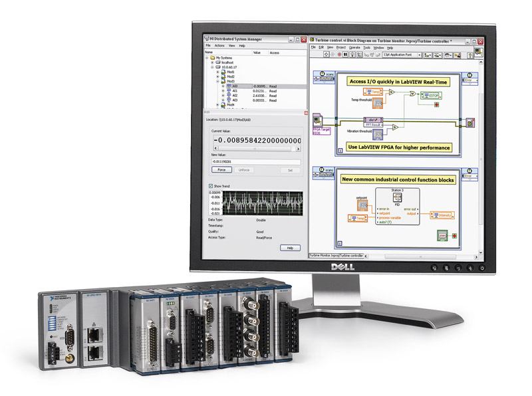Toggle Highlight Execution light bulb
Viewport: 532px width, 396px height.
point(352,54)
